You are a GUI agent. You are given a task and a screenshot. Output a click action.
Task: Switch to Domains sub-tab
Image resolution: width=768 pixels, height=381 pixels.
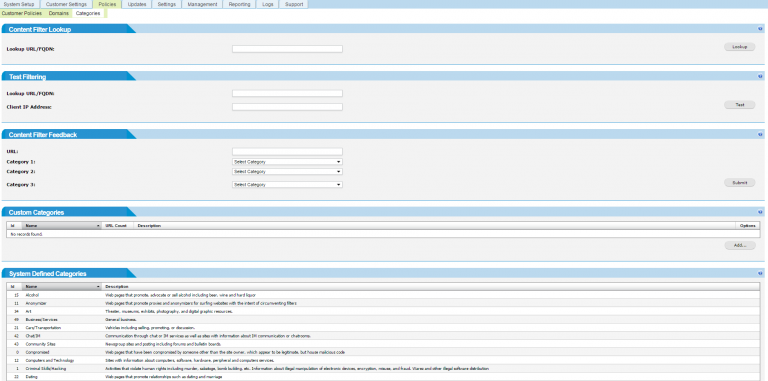click(x=59, y=13)
